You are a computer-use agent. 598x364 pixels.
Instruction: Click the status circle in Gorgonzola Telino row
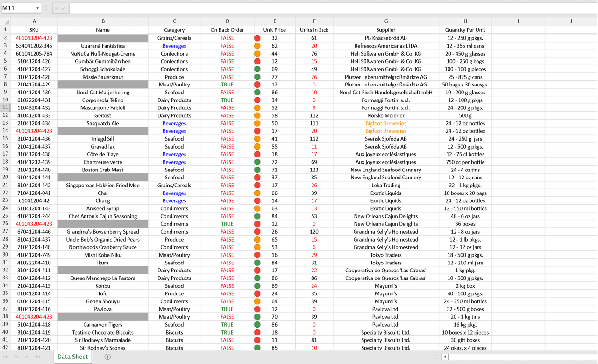pos(257,100)
